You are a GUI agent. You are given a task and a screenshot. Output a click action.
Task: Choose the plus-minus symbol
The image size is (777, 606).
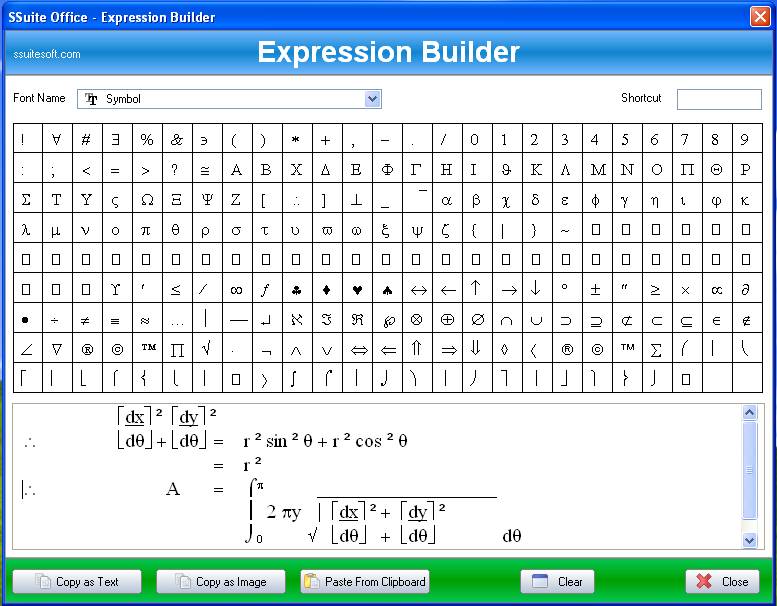coord(595,290)
